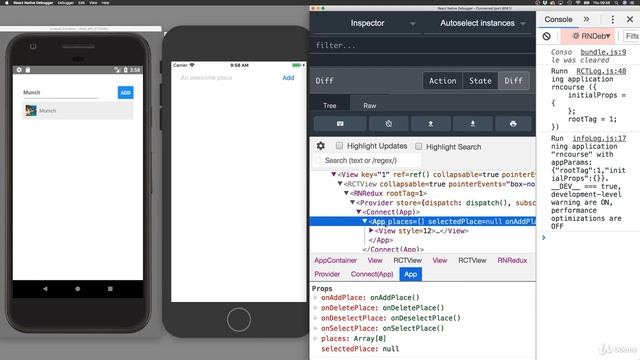Clear console with the no-entry icon

[547, 36]
